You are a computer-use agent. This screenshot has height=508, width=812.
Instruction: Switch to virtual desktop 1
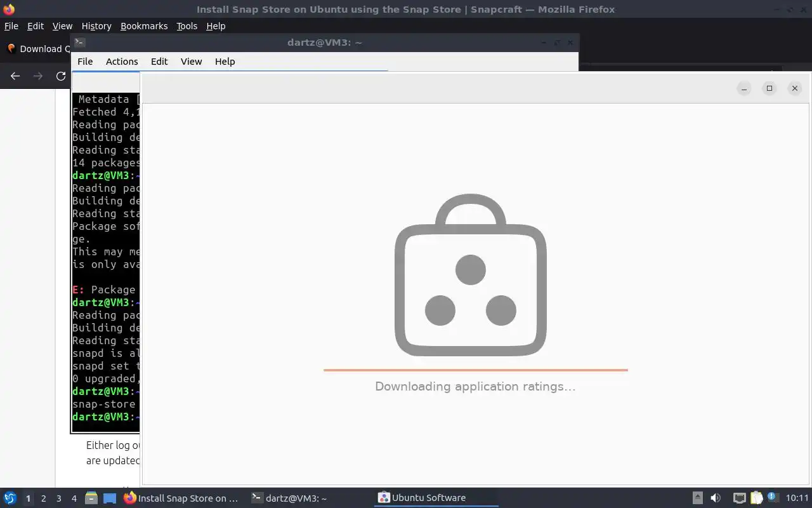coord(28,498)
